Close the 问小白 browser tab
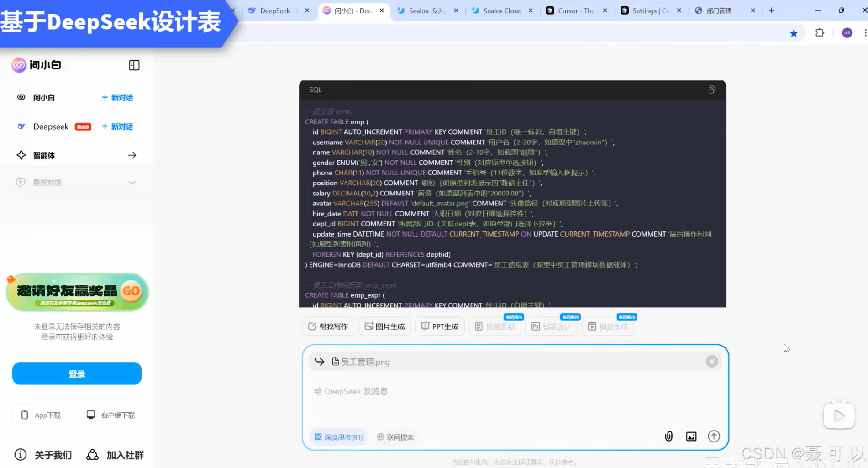Screen dimensions: 868x468 [382, 11]
